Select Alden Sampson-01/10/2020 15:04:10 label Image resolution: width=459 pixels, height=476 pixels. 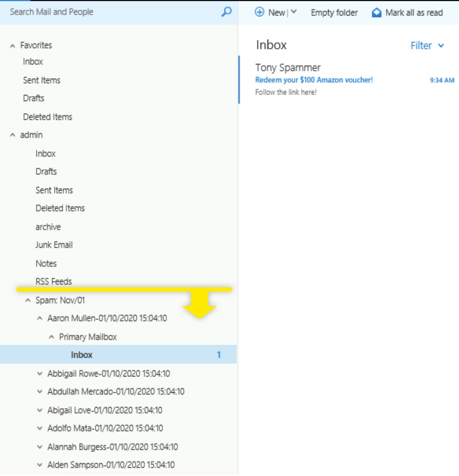(x=111, y=465)
